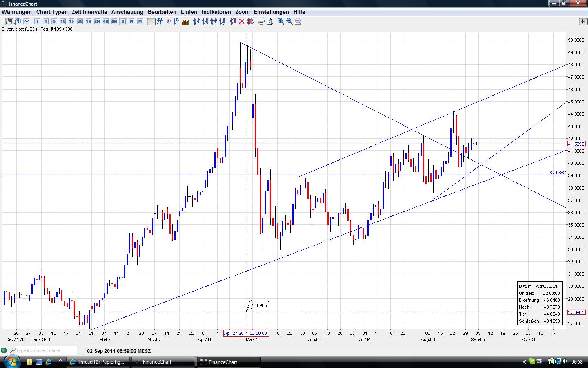Click the taskbar clock 06:58
588x368 pixels.
[x=577, y=362]
